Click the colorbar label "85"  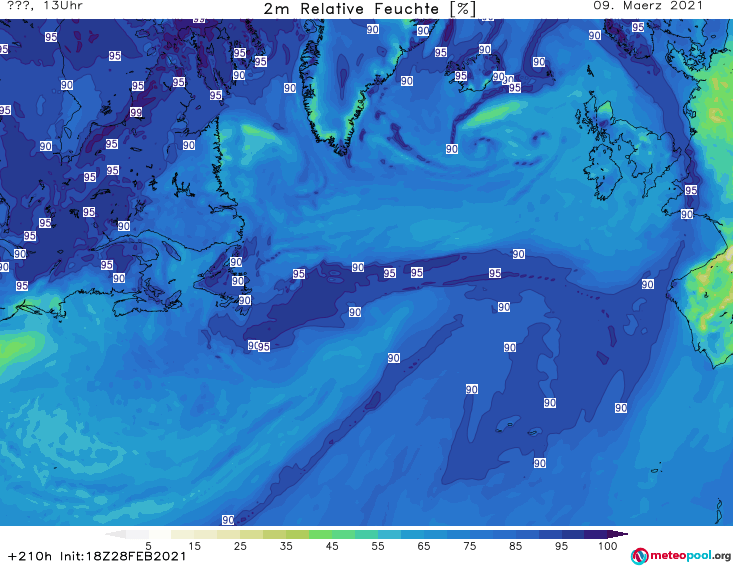click(515, 546)
